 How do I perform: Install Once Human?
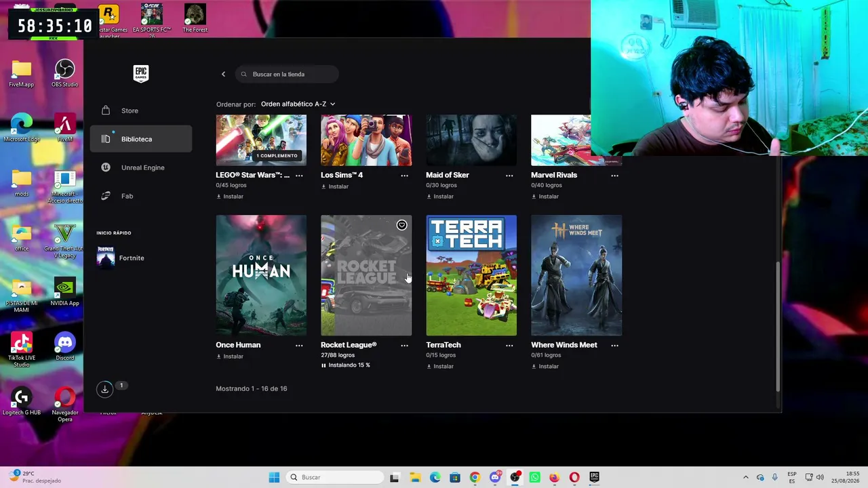pyautogui.click(x=230, y=357)
